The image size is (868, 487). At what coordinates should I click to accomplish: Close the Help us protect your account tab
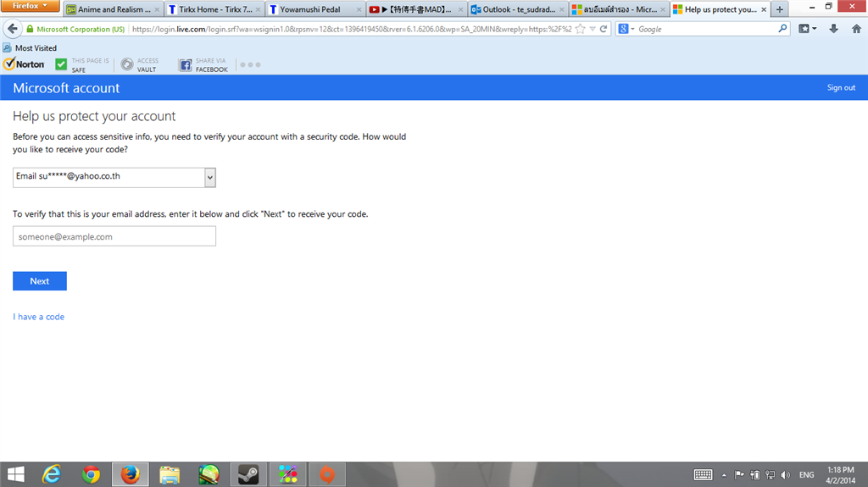point(764,9)
